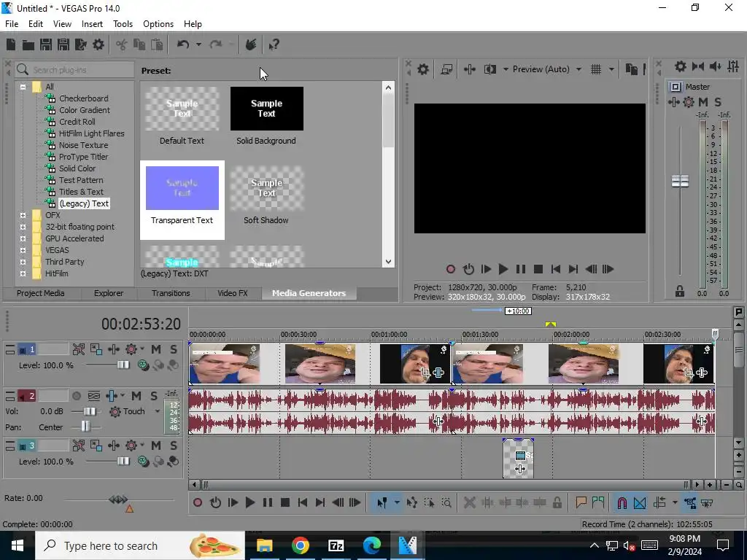The width and height of the screenshot is (747, 560).
Task: Select (Legacy) Text generator
Action: (x=84, y=203)
